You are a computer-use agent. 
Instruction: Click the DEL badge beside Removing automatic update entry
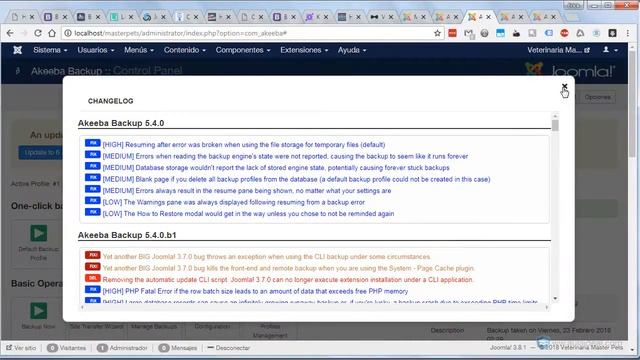click(x=93, y=278)
